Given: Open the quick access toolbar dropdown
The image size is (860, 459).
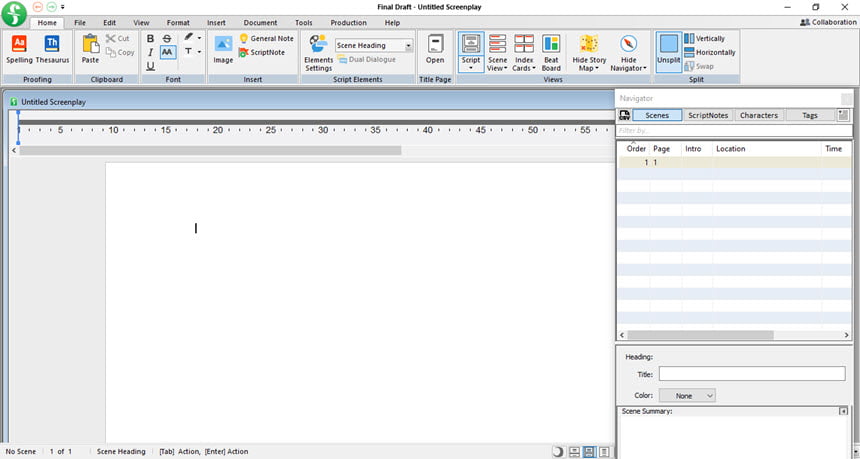Looking at the screenshot, I should tap(63, 7).
